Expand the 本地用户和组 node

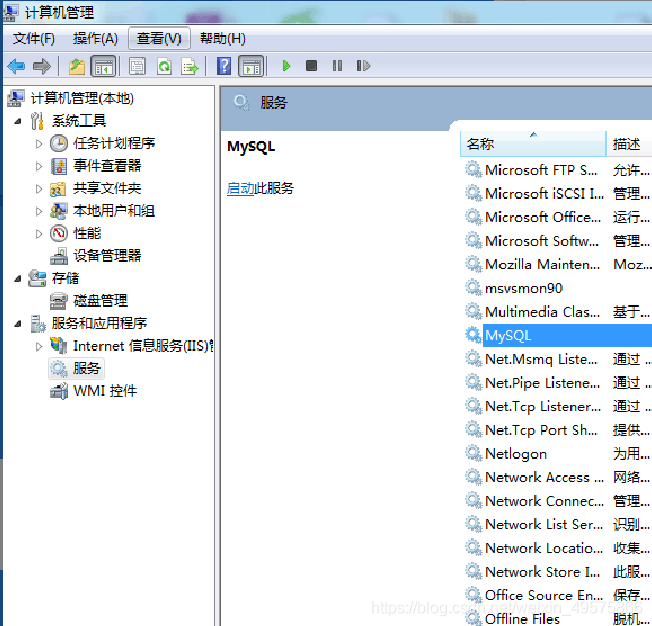pyautogui.click(x=39, y=211)
